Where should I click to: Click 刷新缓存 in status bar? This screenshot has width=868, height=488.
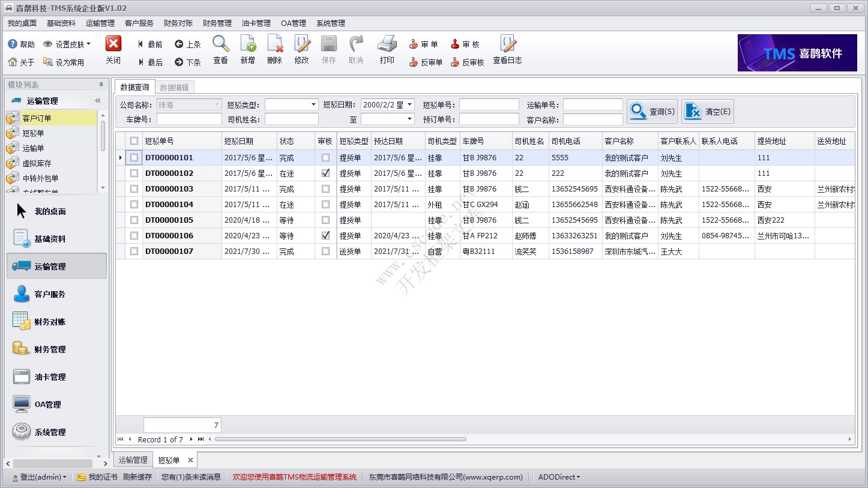(137, 477)
